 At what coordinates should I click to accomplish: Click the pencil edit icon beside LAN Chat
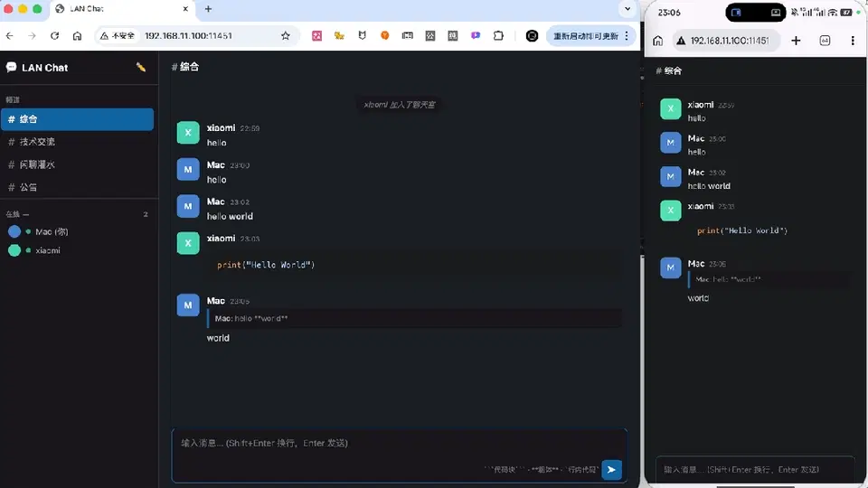(x=141, y=68)
